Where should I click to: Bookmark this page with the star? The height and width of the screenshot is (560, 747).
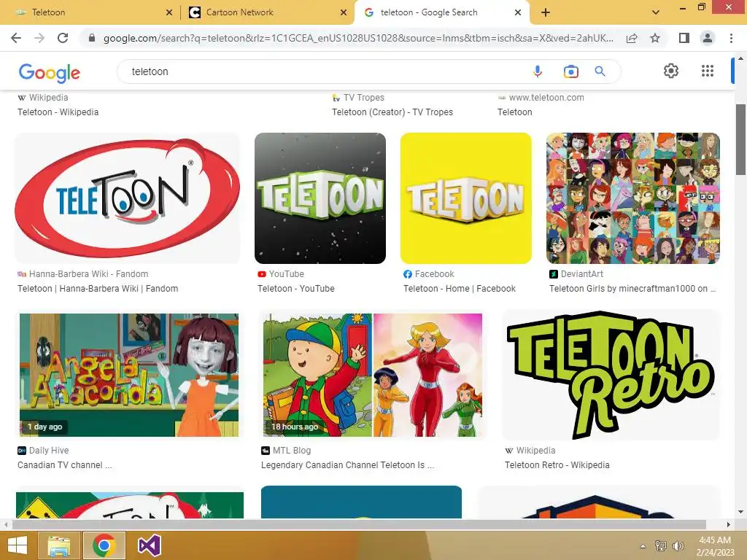655,38
